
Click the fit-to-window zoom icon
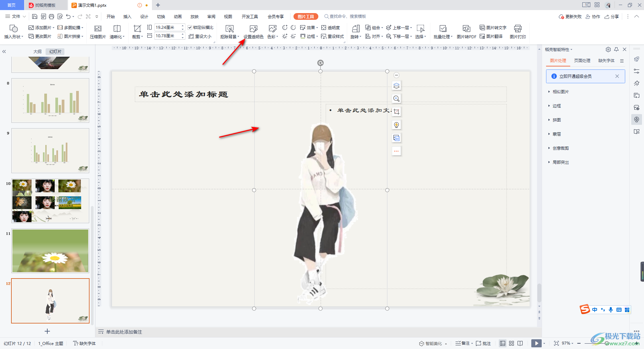556,343
